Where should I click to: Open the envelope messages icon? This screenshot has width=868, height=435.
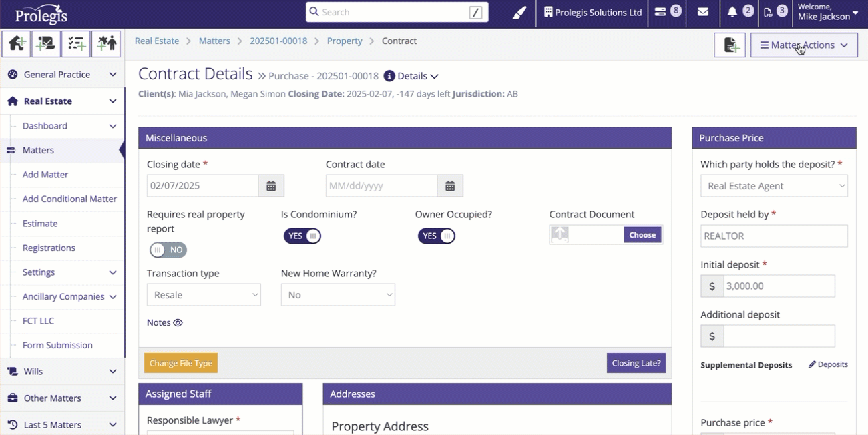(x=702, y=12)
